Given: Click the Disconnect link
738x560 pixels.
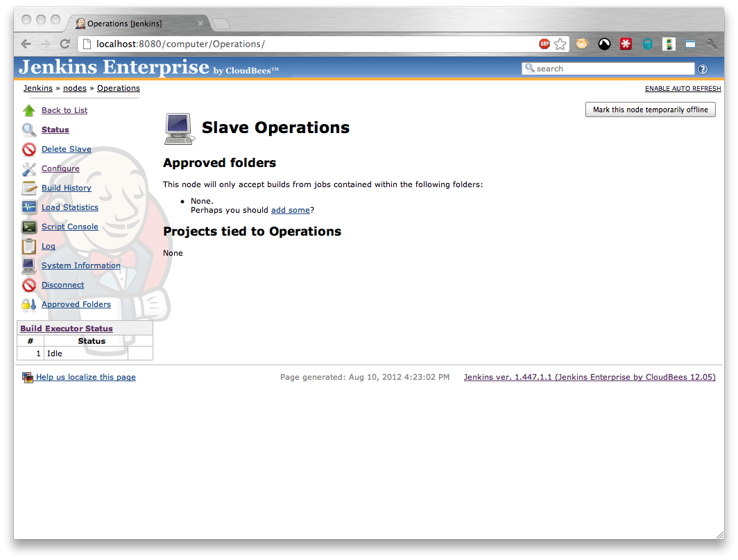Looking at the screenshot, I should [62, 285].
